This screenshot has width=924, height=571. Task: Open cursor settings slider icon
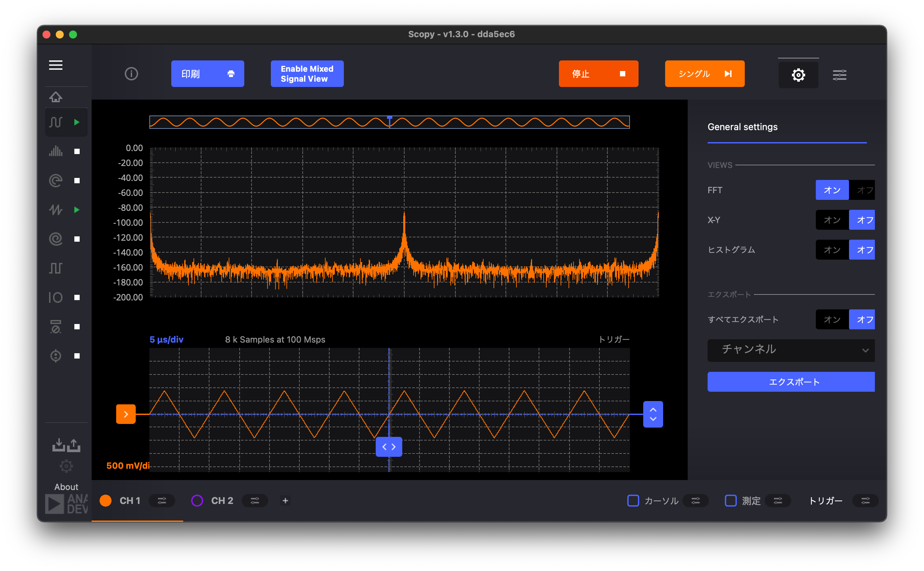click(x=695, y=500)
